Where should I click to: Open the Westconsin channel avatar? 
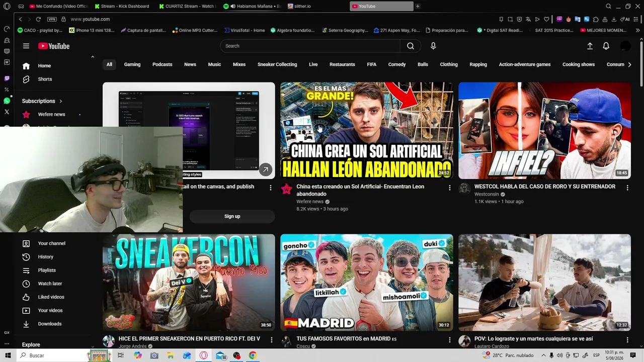(464, 189)
